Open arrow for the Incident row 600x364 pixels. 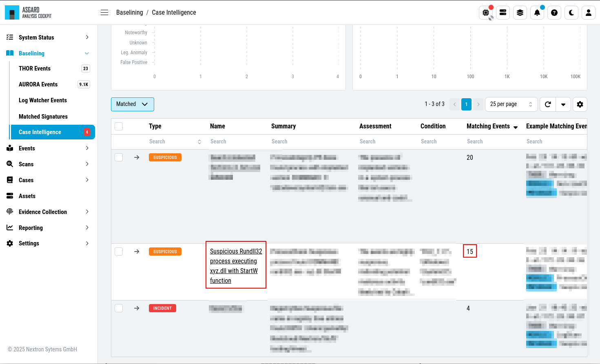coord(137,308)
